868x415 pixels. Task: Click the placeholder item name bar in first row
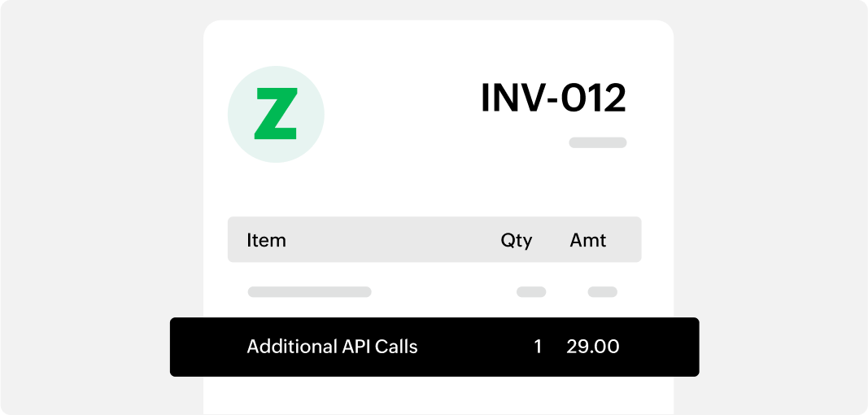(309, 291)
